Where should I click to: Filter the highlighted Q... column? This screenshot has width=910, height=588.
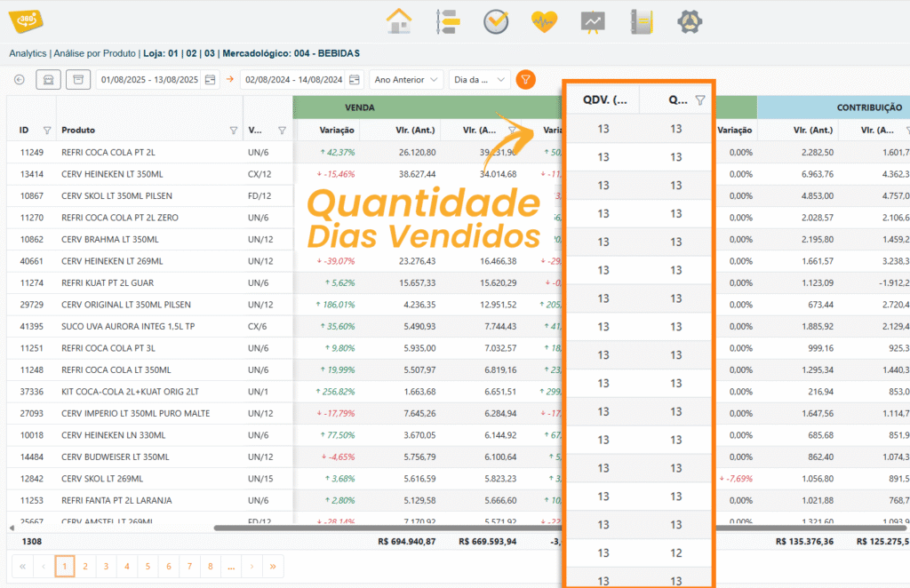(x=700, y=100)
